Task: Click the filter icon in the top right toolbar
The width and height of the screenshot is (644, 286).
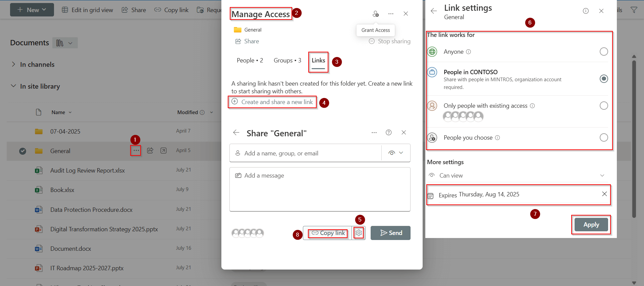Action: pyautogui.click(x=634, y=10)
